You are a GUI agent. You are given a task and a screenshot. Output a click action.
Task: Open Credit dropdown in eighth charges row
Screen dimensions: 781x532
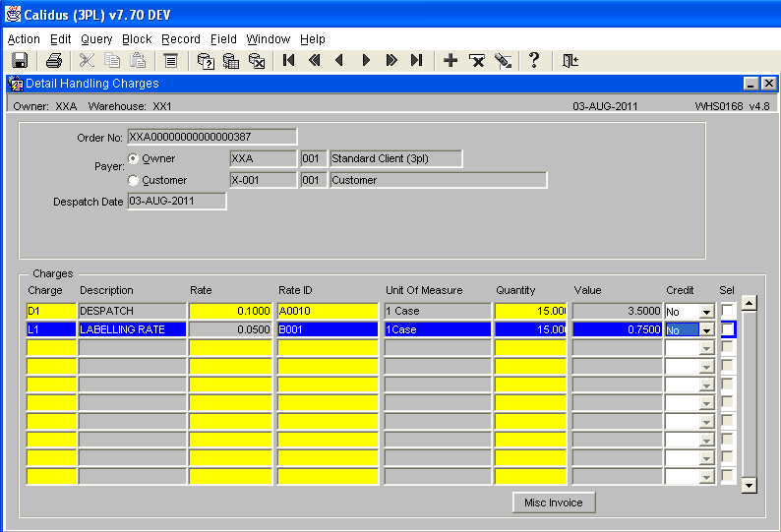tap(706, 441)
